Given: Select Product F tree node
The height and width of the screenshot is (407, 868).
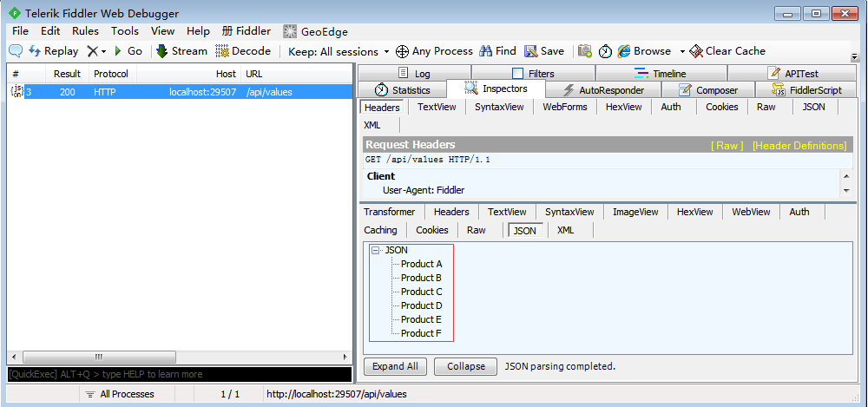Looking at the screenshot, I should click(x=421, y=333).
